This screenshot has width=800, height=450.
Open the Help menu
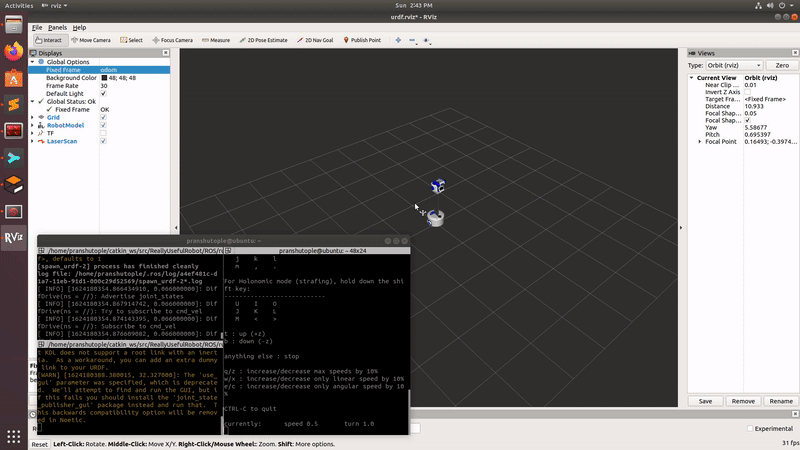tap(79, 28)
